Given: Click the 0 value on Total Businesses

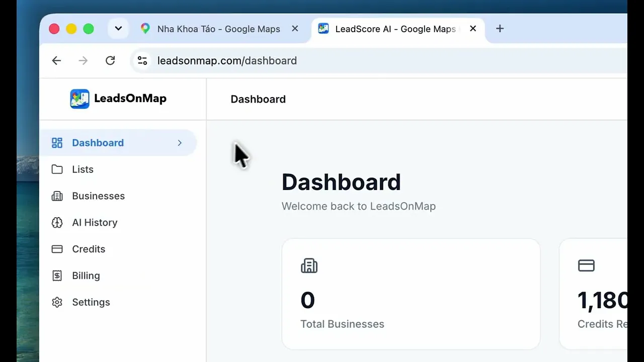Looking at the screenshot, I should [307, 301].
